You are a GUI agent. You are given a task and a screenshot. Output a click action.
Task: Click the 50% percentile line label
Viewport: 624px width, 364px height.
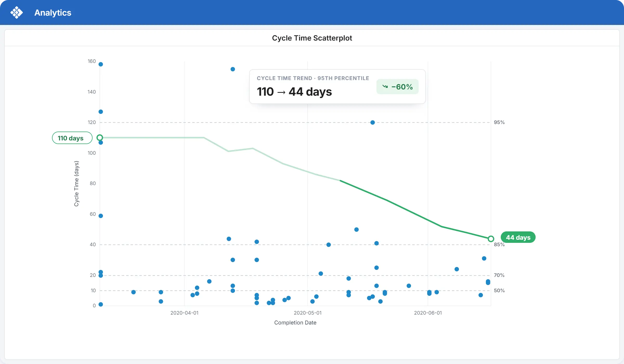tap(499, 290)
